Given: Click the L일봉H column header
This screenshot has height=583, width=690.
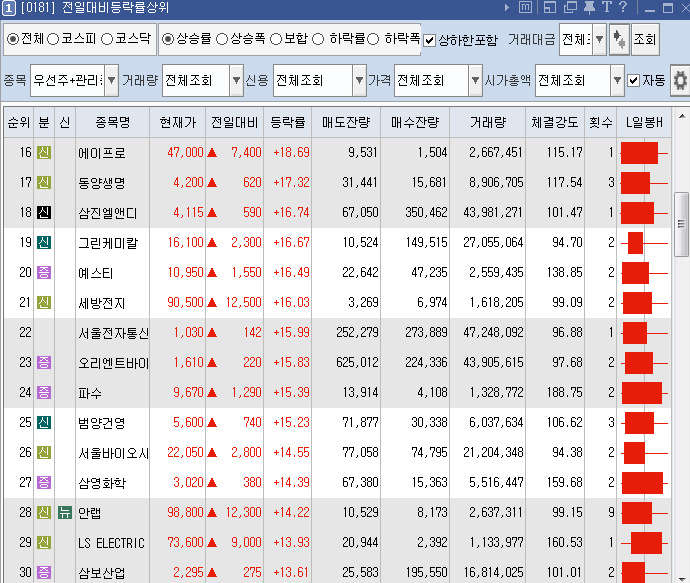Looking at the screenshot, I should (644, 122).
